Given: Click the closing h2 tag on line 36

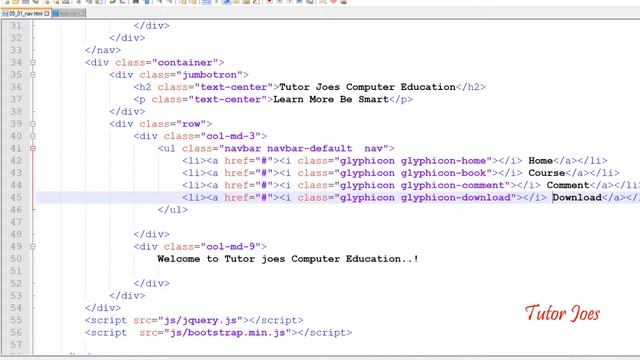Looking at the screenshot, I should [471, 87].
